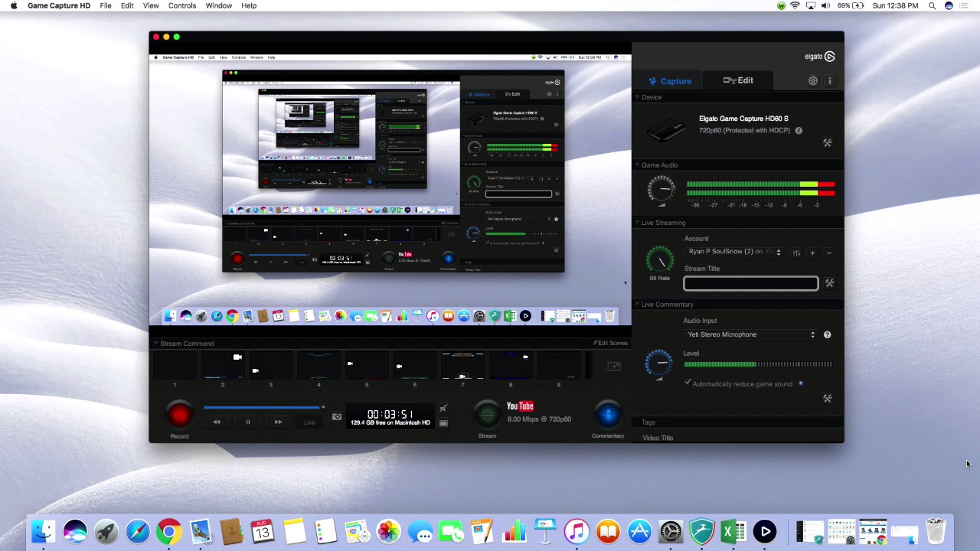Image resolution: width=980 pixels, height=551 pixels.
Task: Open System Preferences from the Dock
Action: (x=671, y=531)
